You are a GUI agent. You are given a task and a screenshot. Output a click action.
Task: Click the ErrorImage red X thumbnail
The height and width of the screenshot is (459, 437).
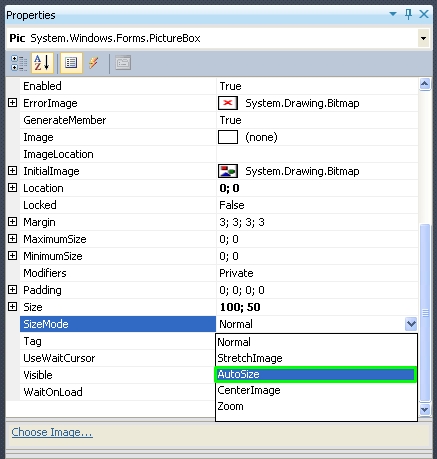[x=228, y=103]
